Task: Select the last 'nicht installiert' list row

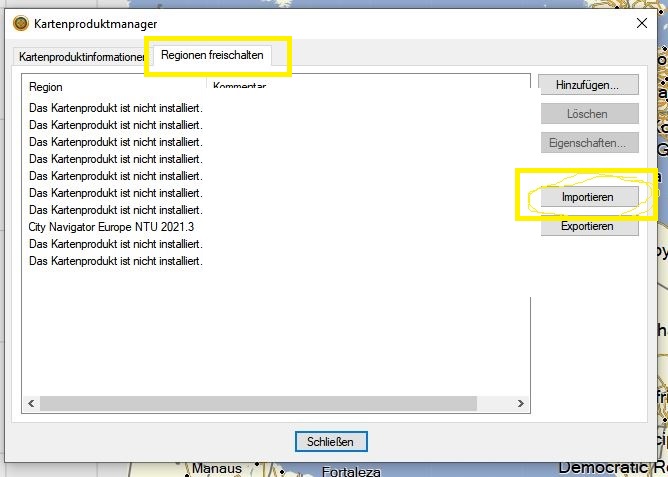Action: tap(116, 261)
